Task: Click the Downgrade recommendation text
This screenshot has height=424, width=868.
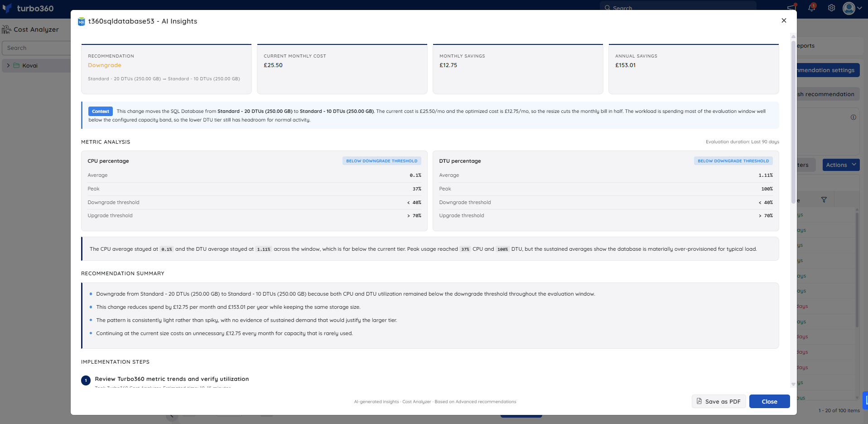Action: (x=105, y=65)
